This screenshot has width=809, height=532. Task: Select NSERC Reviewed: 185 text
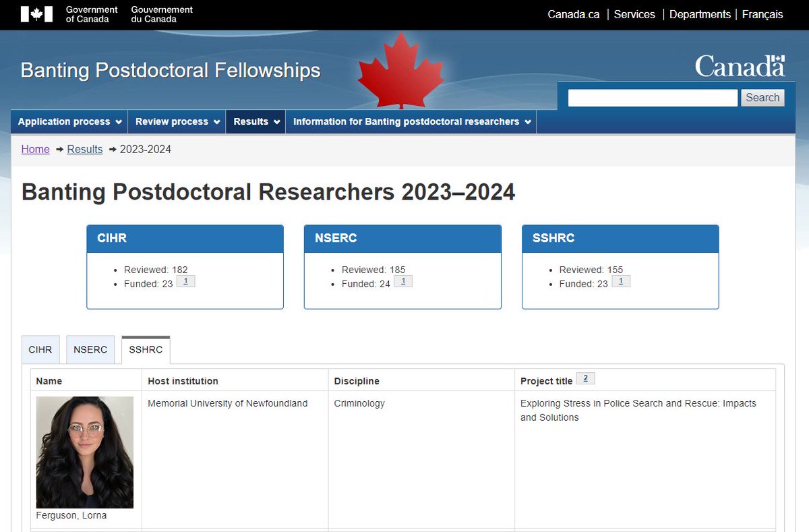(373, 270)
